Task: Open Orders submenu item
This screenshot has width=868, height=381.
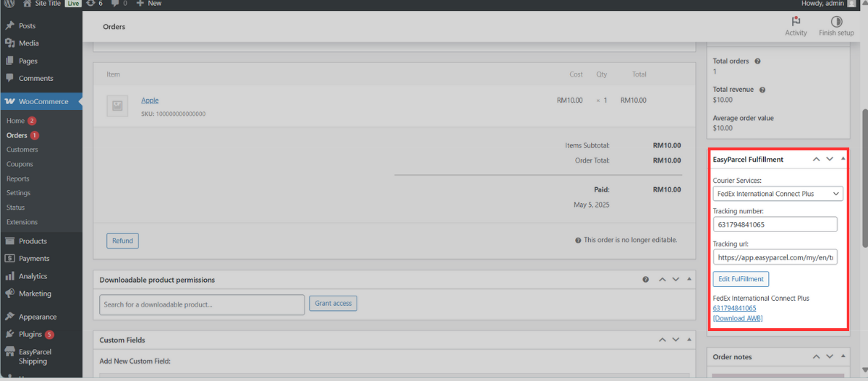Action: (17, 135)
